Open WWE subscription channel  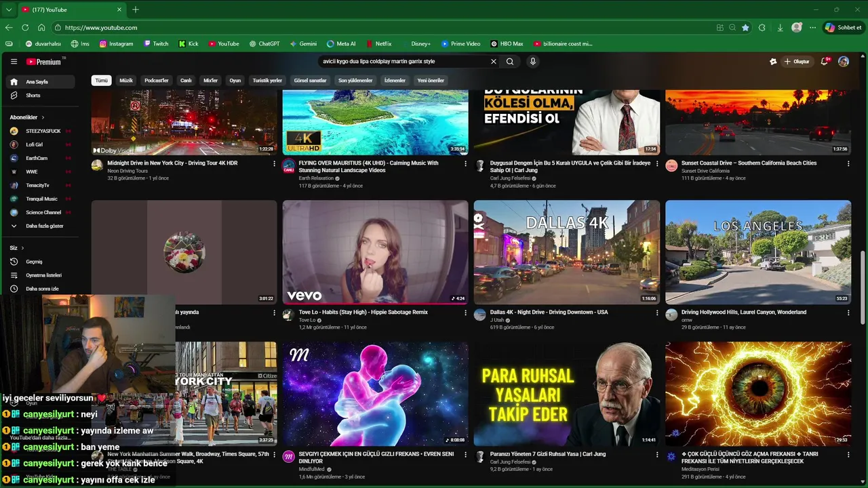click(x=39, y=171)
